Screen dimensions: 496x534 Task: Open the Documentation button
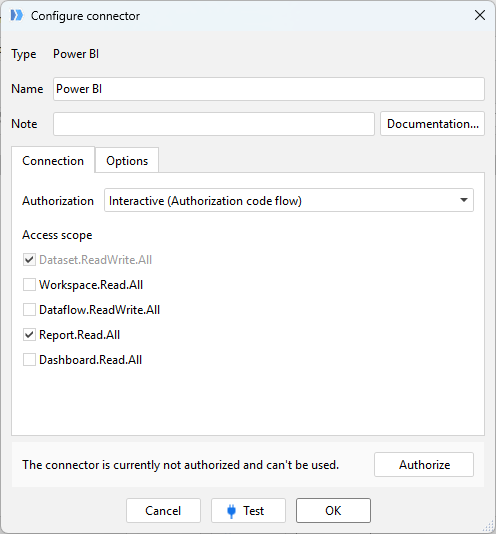pyautogui.click(x=432, y=124)
